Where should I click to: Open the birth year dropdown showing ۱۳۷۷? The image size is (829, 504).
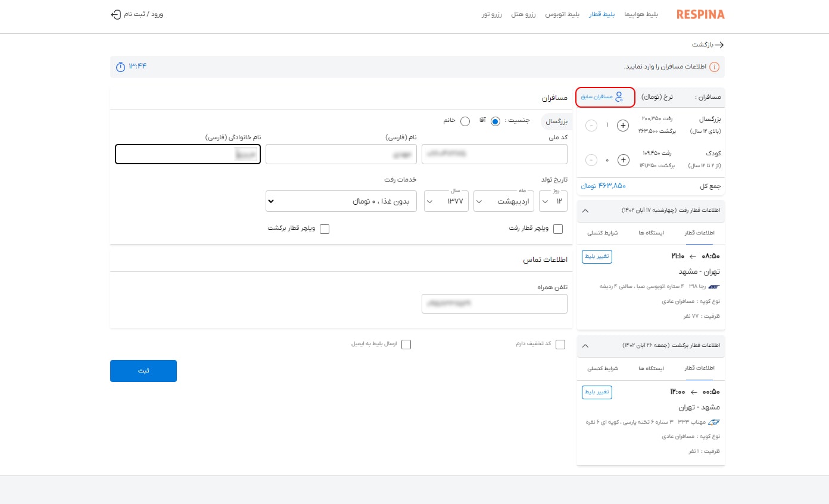point(446,201)
